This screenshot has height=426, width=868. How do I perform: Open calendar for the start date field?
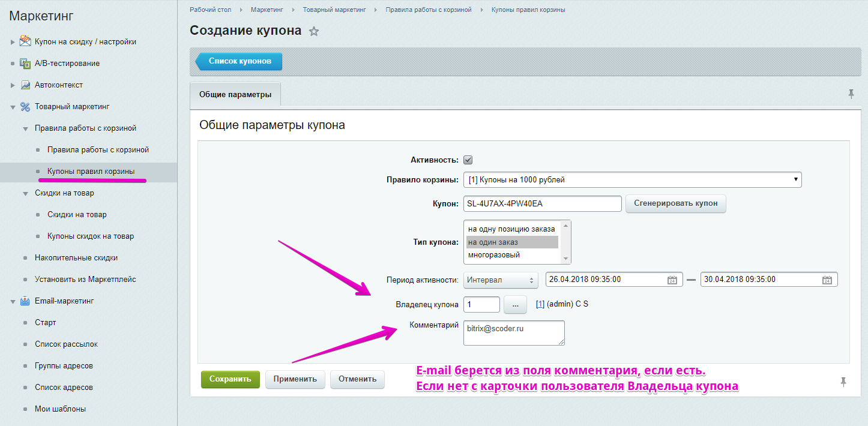(x=672, y=280)
